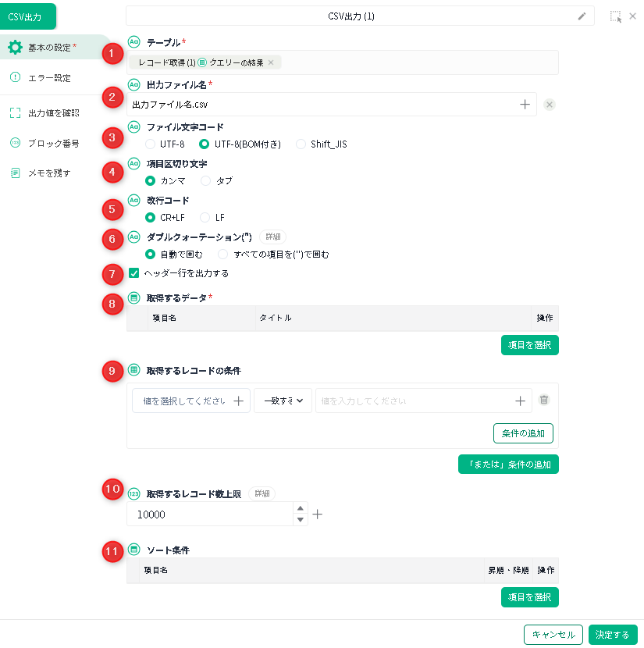Click into the 10000 record limit input field

pyautogui.click(x=211, y=514)
